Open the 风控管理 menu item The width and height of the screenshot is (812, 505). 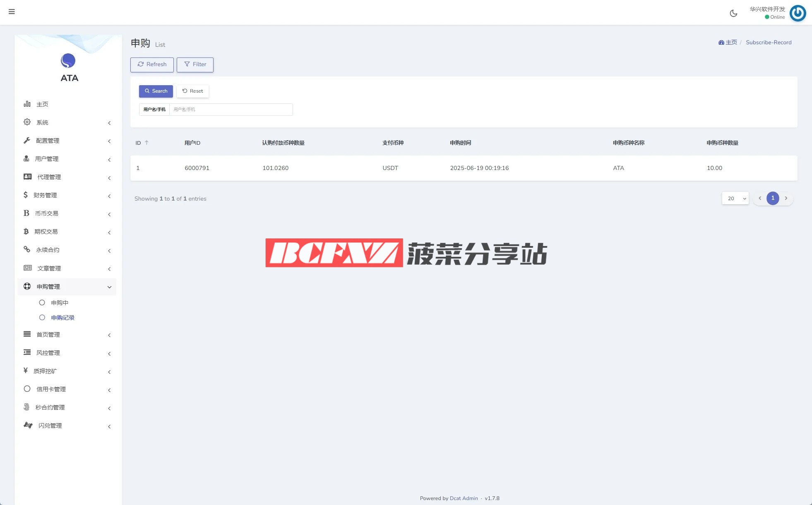pos(48,353)
